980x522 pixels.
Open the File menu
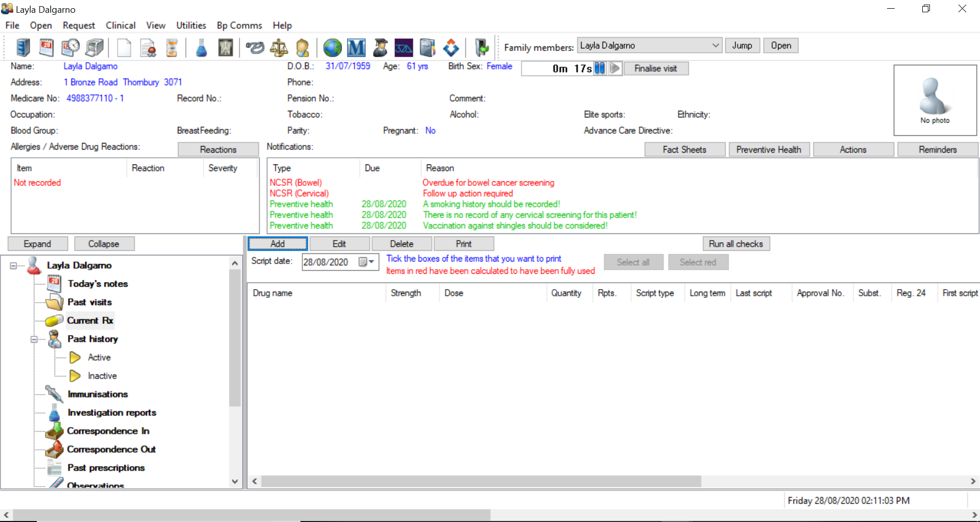[x=12, y=25]
